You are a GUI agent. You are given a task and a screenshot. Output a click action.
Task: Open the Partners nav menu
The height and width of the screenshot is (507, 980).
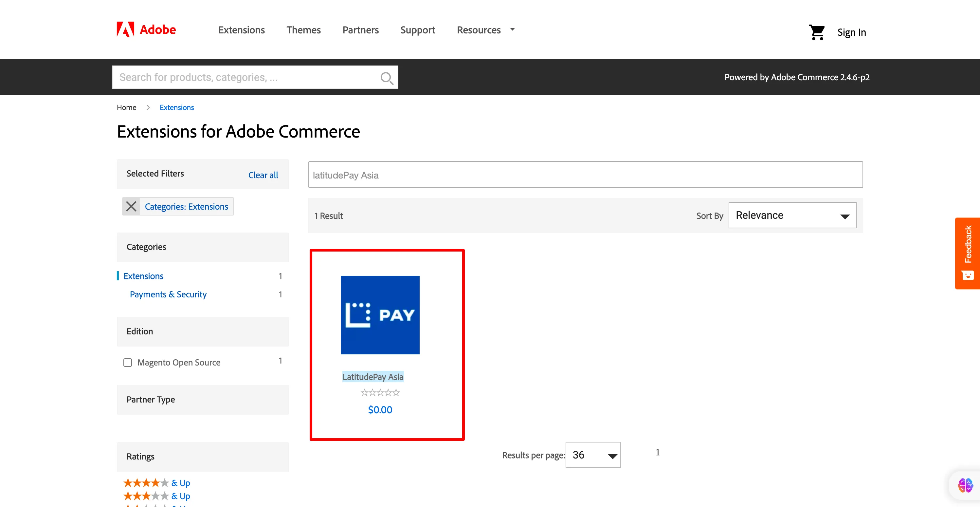click(361, 30)
